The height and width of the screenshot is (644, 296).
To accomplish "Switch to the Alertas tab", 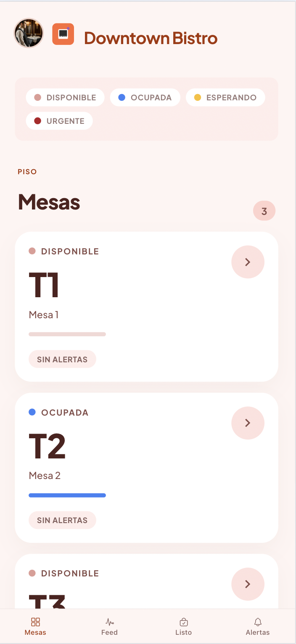I will tap(258, 626).
